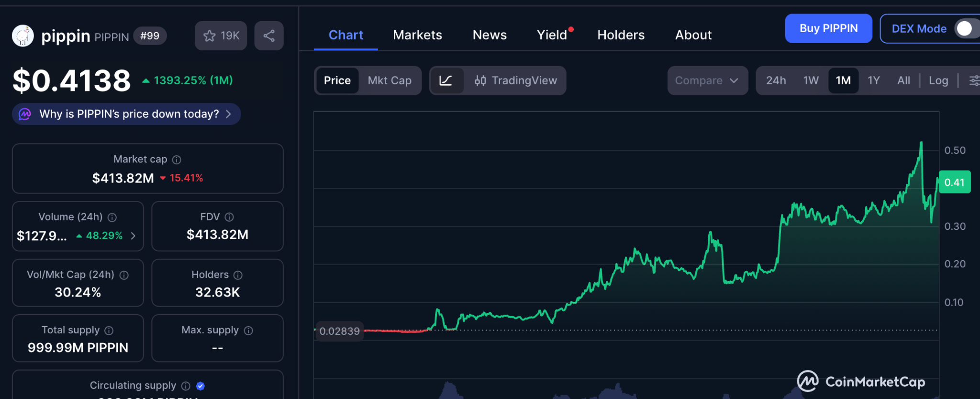Click the PIPPIN ticker symbol text

click(112, 37)
